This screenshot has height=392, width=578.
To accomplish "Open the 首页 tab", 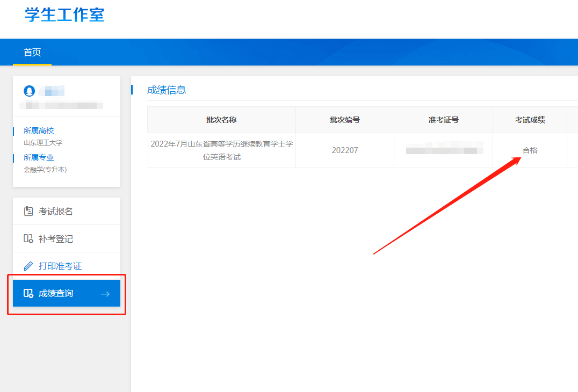I will [32, 52].
